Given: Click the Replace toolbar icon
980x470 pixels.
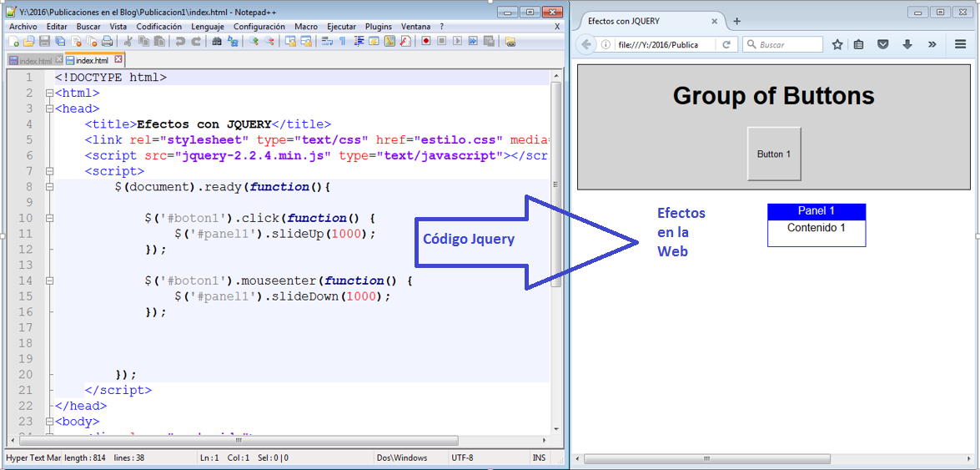Looking at the screenshot, I should 233,42.
